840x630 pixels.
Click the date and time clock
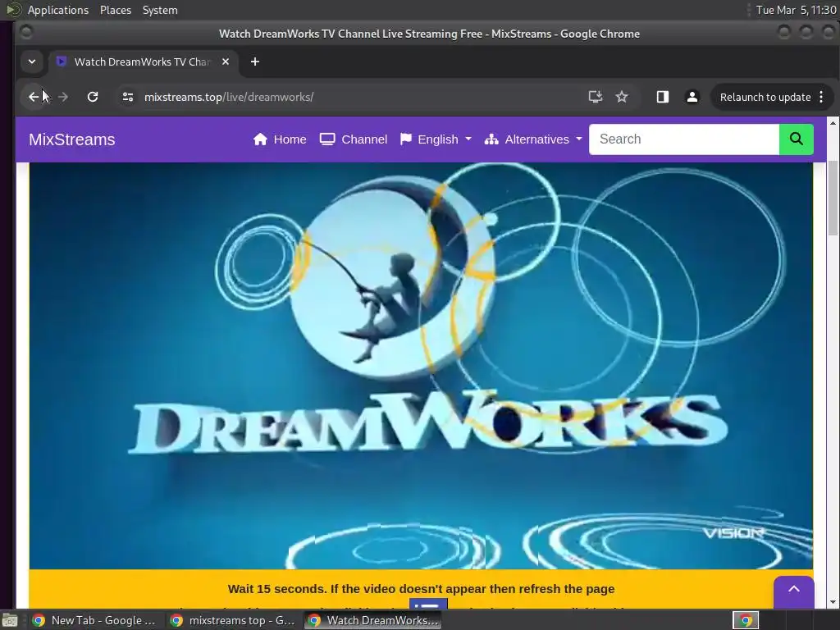pyautogui.click(x=796, y=10)
